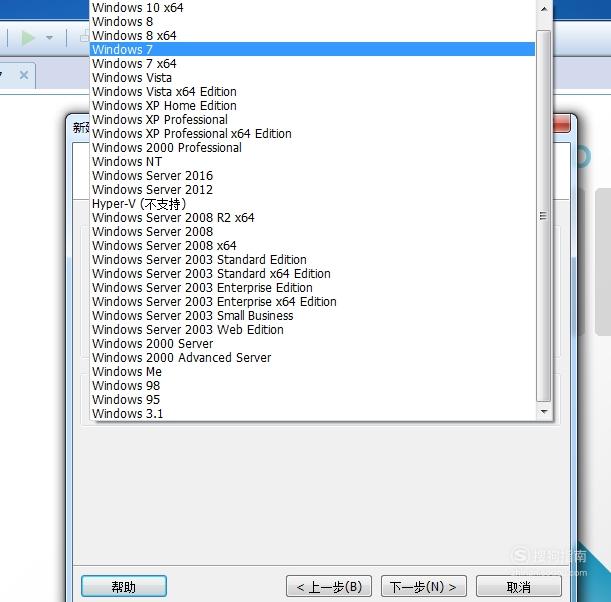The width and height of the screenshot is (611, 602).
Task: Click the 帮助 help button
Action: click(x=124, y=586)
